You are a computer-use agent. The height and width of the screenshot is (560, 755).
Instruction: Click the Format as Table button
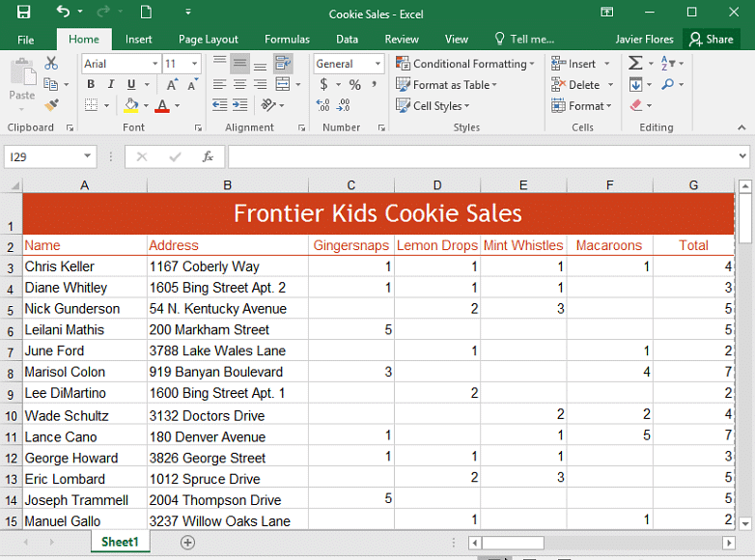tap(447, 85)
